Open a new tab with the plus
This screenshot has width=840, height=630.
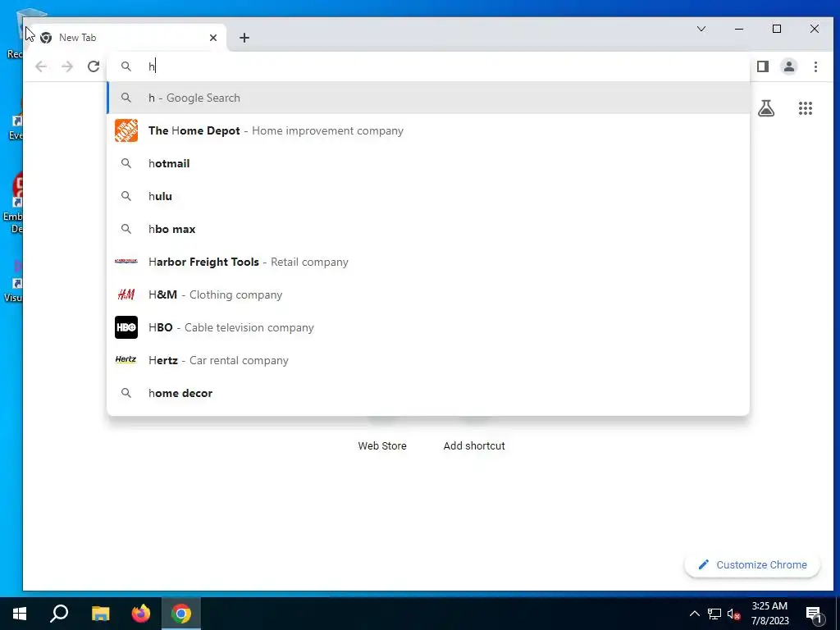244,38
